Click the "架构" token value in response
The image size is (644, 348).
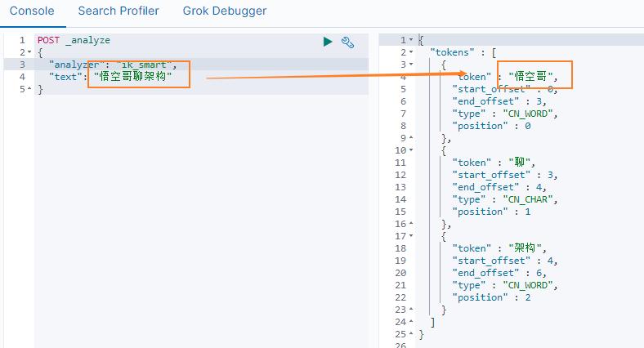pos(525,248)
